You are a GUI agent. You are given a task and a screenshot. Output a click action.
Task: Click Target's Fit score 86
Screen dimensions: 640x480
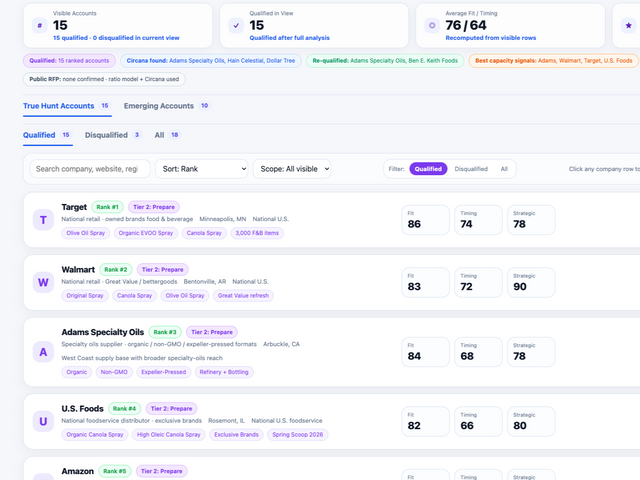click(x=425, y=220)
